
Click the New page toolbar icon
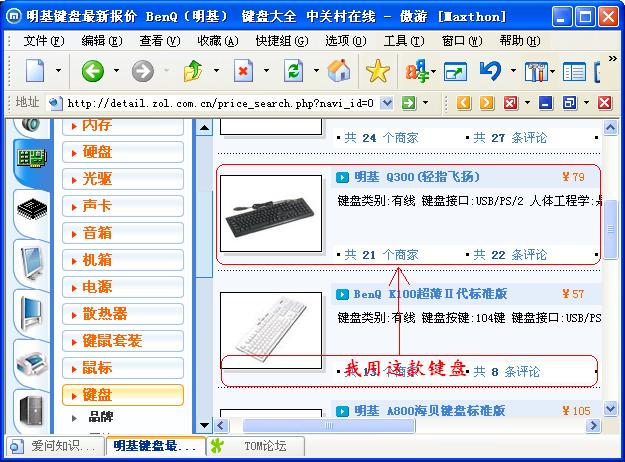click(35, 71)
